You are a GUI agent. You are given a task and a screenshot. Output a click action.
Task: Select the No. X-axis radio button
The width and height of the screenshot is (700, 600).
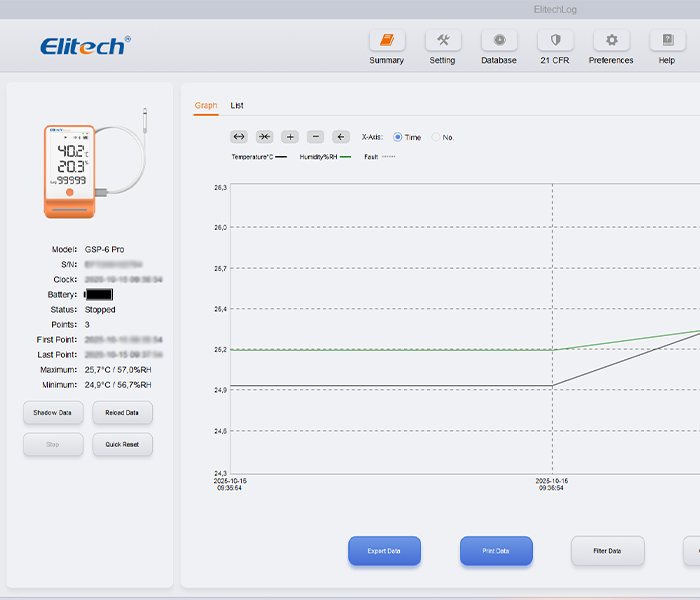pyautogui.click(x=436, y=137)
